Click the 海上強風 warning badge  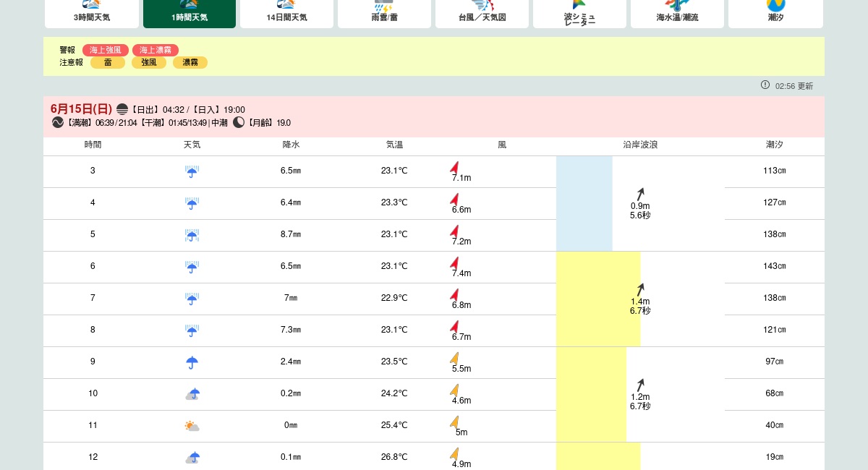pyautogui.click(x=106, y=50)
